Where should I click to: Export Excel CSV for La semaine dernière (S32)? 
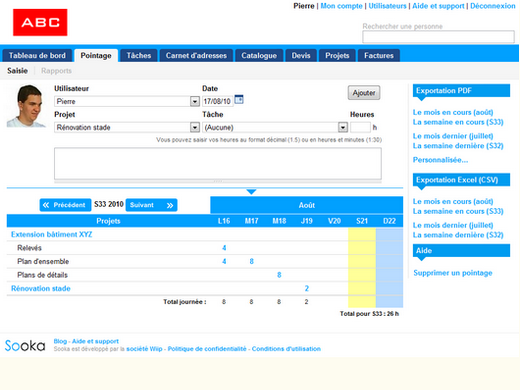[x=458, y=235]
